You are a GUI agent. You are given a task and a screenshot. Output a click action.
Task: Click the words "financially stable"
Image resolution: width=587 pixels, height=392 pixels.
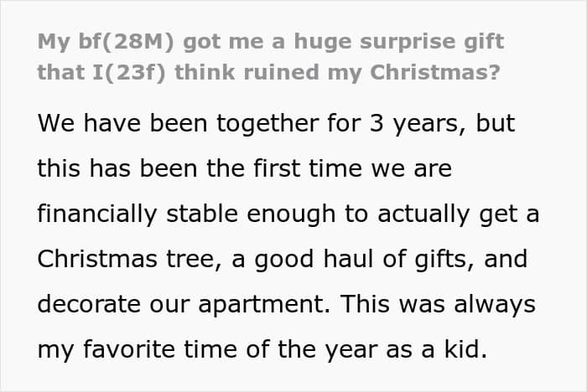[x=138, y=214]
